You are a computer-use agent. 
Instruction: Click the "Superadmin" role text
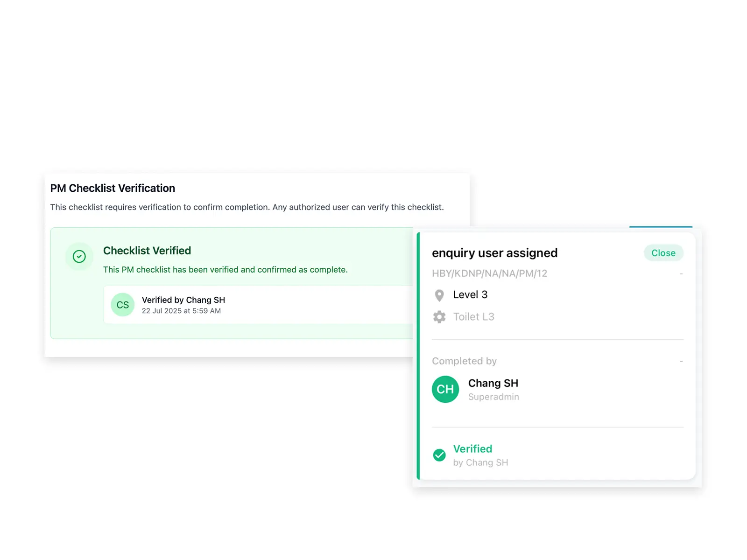click(493, 397)
